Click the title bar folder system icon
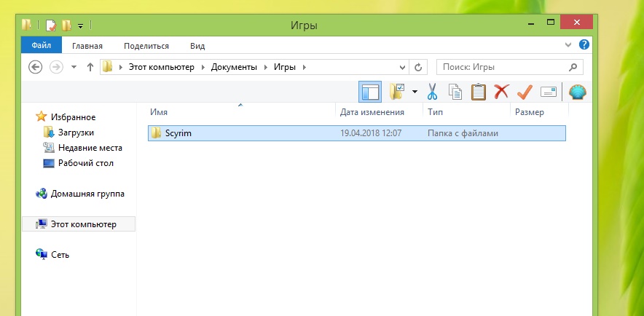644x316 pixels. (27, 25)
